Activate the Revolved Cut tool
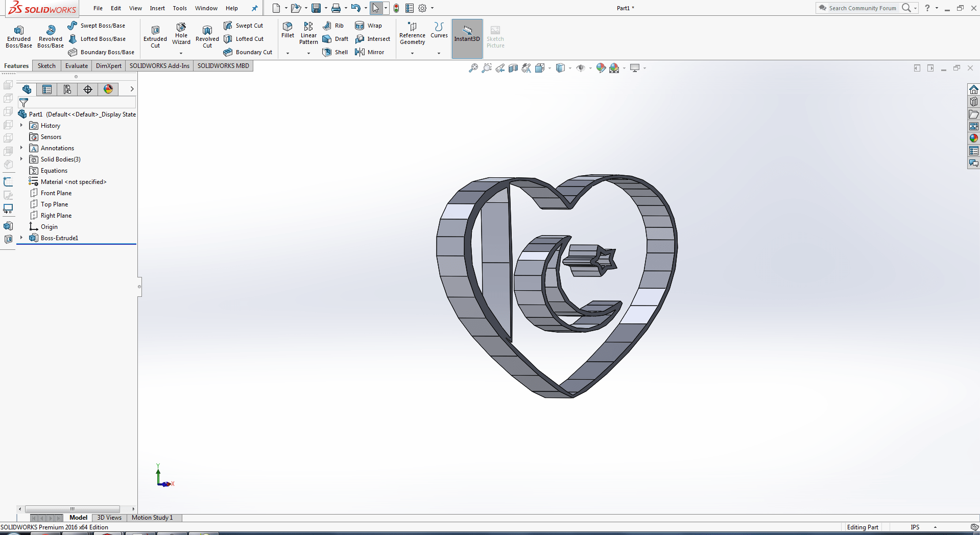Screen dimensions: 980x535 (x=207, y=36)
